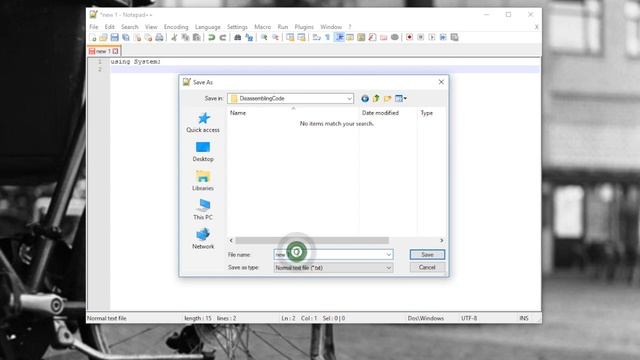Click the red Record Macro icon
This screenshot has height=360, width=640.
[409, 38]
